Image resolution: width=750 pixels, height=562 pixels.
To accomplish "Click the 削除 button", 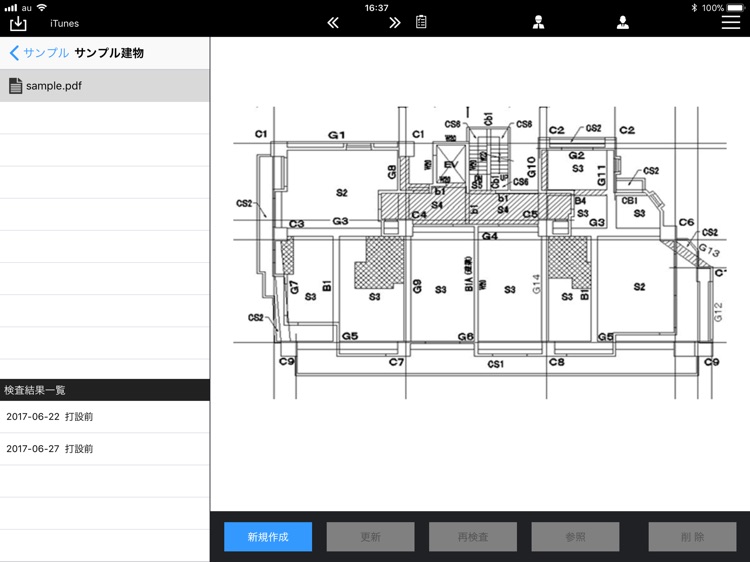I will pos(692,537).
